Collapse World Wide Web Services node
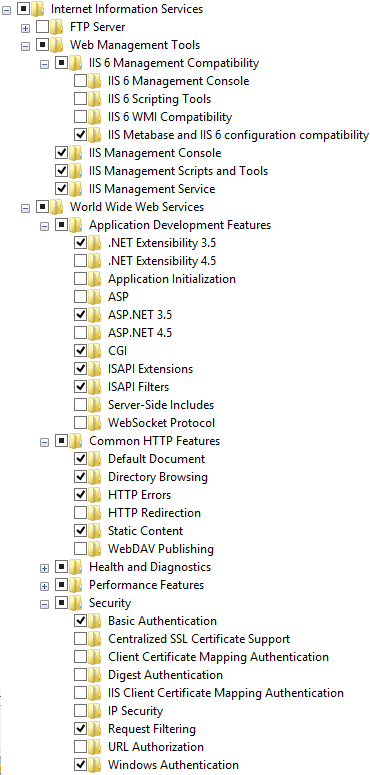 26,208
